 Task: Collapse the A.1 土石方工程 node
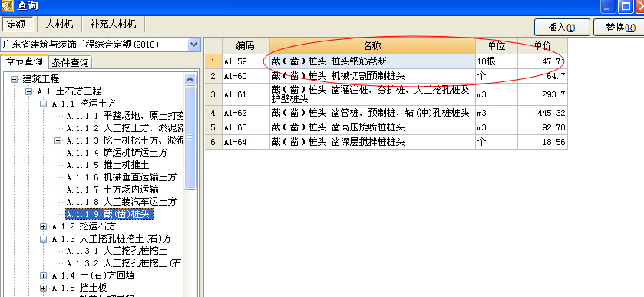pyautogui.click(x=28, y=91)
